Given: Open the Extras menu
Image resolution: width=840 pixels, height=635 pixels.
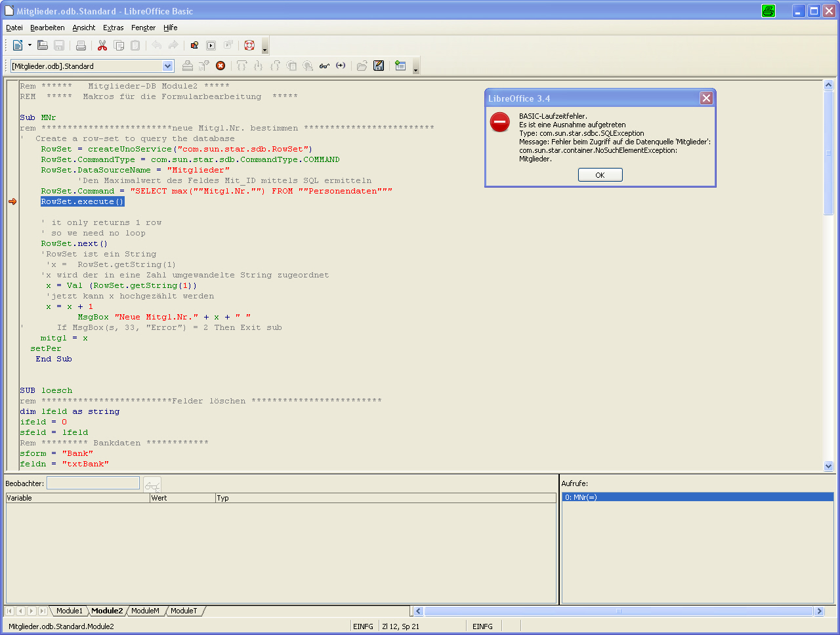Looking at the screenshot, I should (114, 28).
